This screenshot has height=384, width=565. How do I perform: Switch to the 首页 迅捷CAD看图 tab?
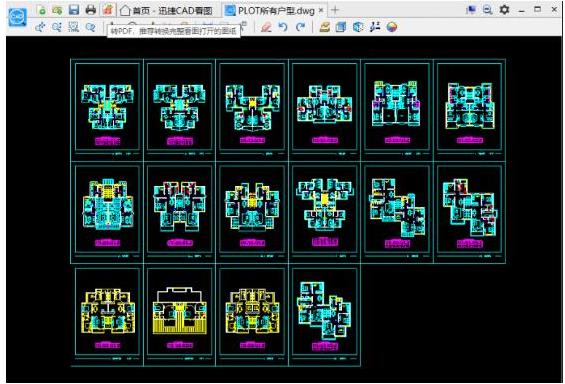coord(166,11)
